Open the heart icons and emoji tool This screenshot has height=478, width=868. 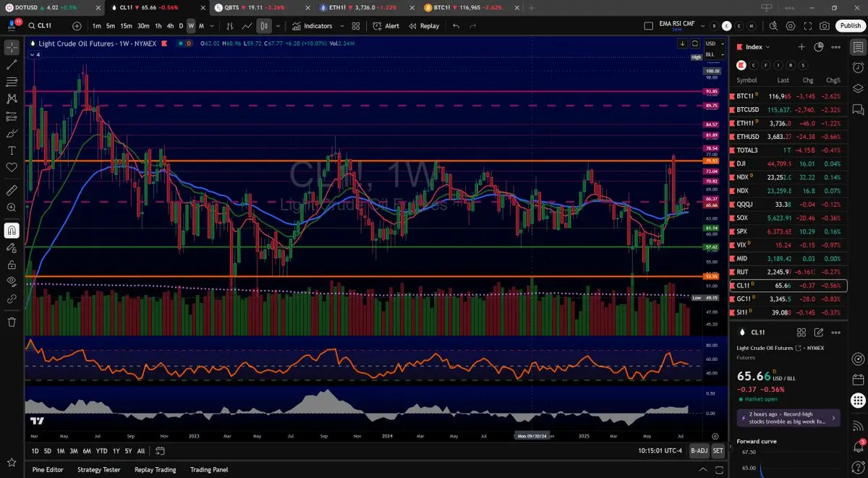pos(12,168)
